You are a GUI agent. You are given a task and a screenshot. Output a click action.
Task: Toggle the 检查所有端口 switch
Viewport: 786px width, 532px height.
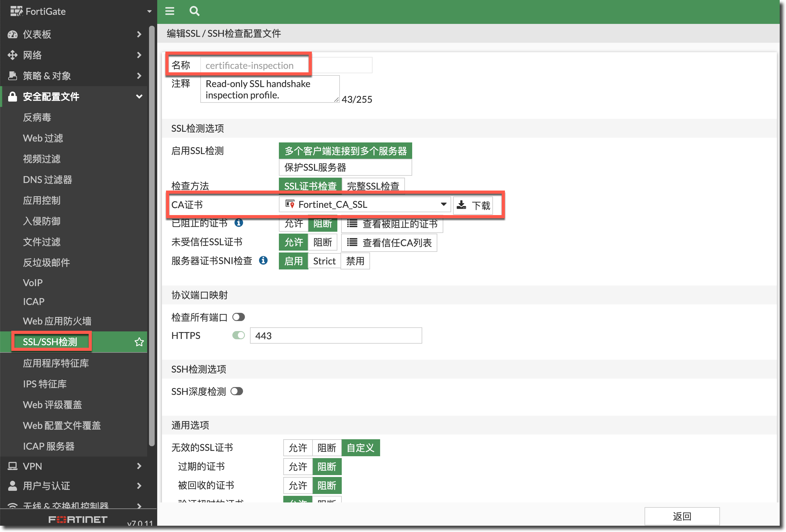click(x=238, y=317)
